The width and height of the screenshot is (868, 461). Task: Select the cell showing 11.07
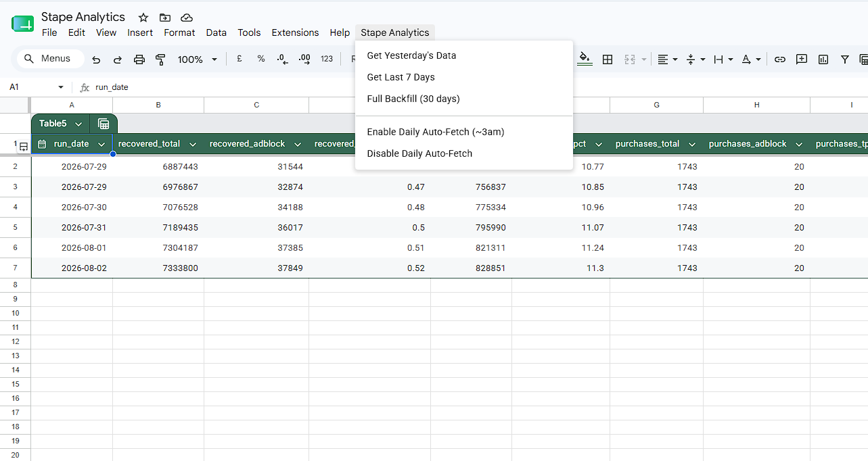(x=561, y=228)
